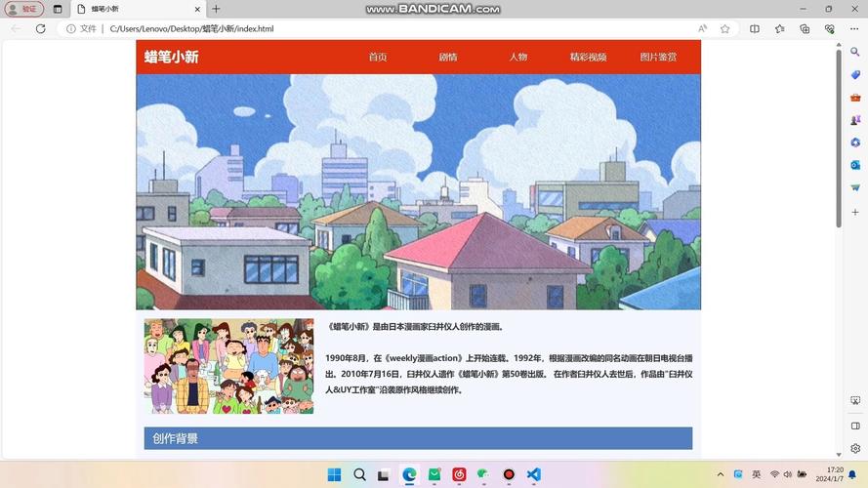The image size is (868, 488).
Task: Click the scrollbar down arrow
Action: [x=839, y=454]
